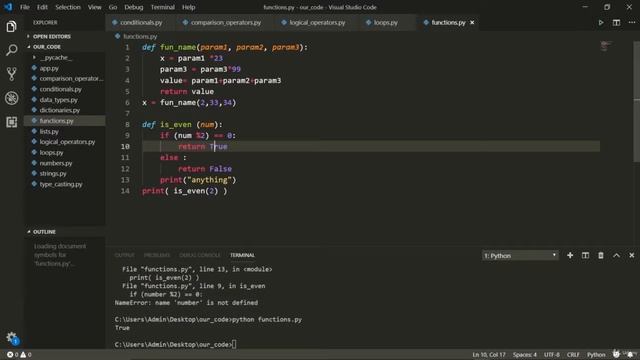Open the View menu
640x360 pixels.
pos(94,7)
